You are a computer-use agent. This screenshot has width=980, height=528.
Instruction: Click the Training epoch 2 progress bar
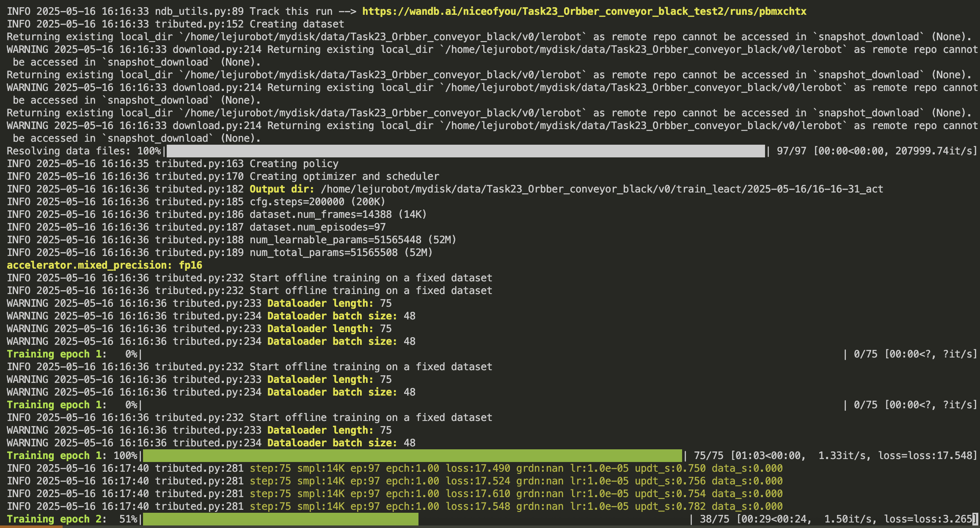tap(281, 519)
